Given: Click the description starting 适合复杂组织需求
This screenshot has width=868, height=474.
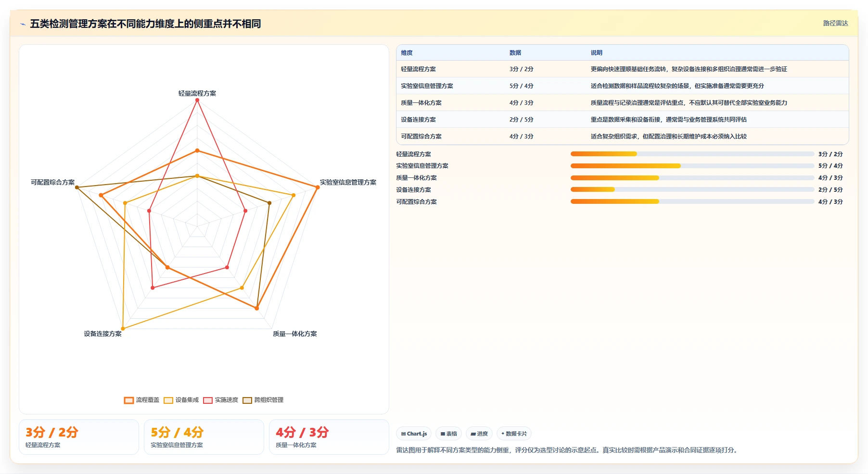Looking at the screenshot, I should click(669, 137).
